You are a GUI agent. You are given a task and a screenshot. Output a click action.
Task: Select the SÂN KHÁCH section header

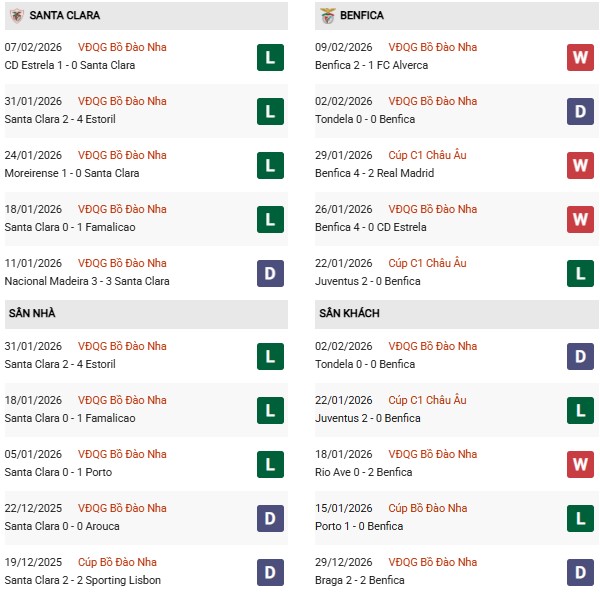[351, 313]
